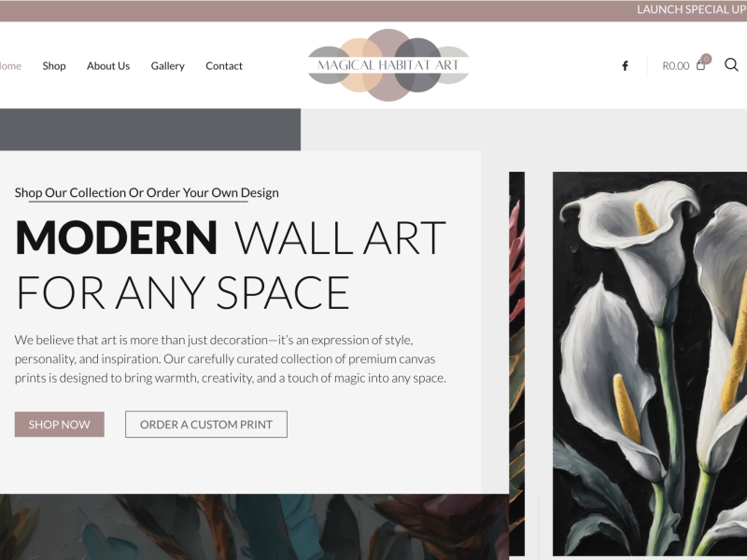This screenshot has height=560, width=747.
Task: Open the shopping bag cart icon
Action: tap(700, 65)
